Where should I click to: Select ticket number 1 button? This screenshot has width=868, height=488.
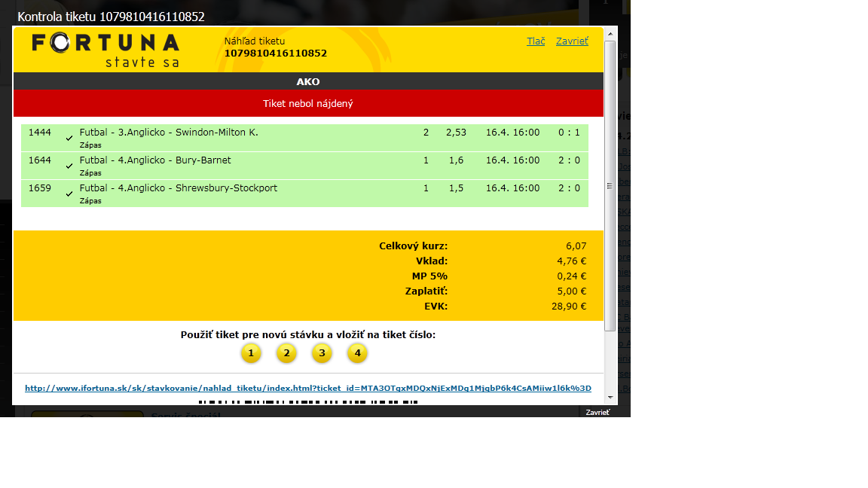[251, 353]
